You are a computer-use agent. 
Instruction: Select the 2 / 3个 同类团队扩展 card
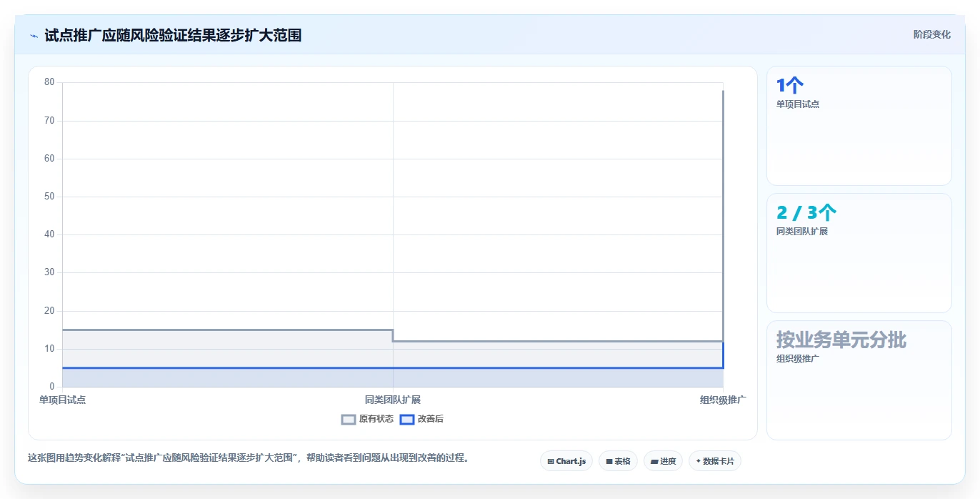tap(859, 253)
